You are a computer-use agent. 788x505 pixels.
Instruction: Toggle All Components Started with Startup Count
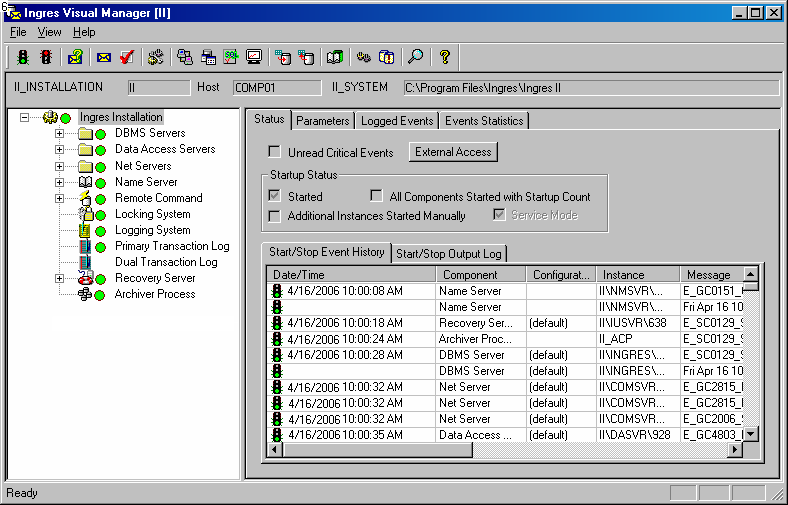(377, 197)
